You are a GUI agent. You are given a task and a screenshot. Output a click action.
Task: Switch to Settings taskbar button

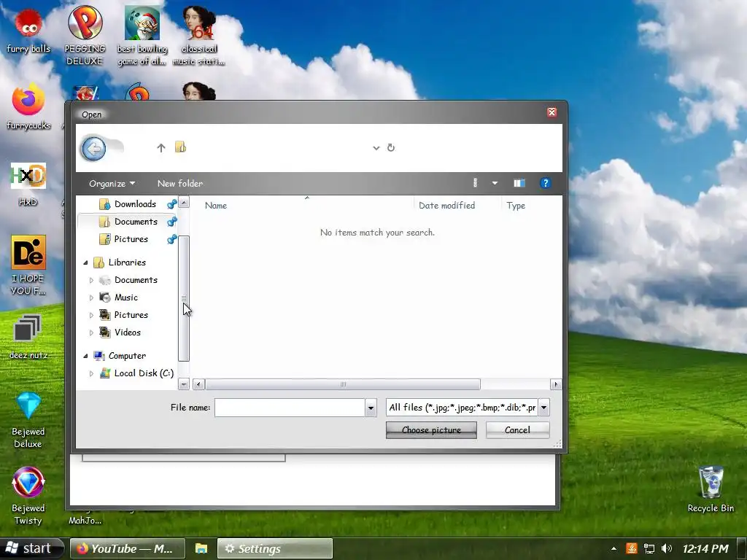click(x=275, y=548)
